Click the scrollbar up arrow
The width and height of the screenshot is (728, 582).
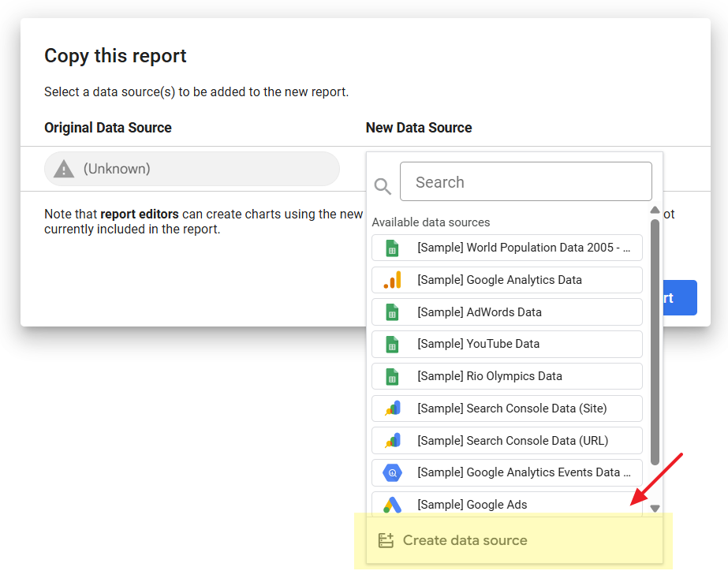coord(655,211)
